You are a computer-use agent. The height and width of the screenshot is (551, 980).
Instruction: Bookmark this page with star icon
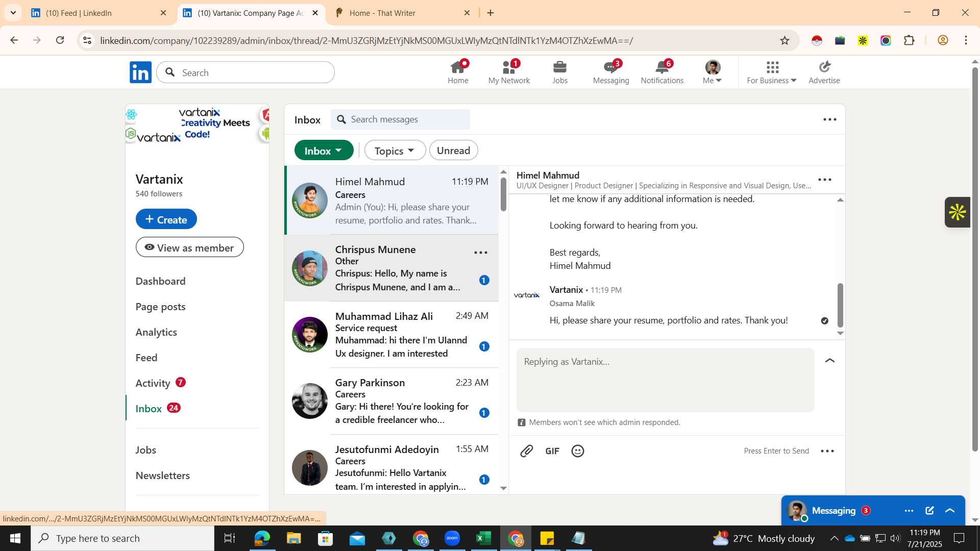785,40
